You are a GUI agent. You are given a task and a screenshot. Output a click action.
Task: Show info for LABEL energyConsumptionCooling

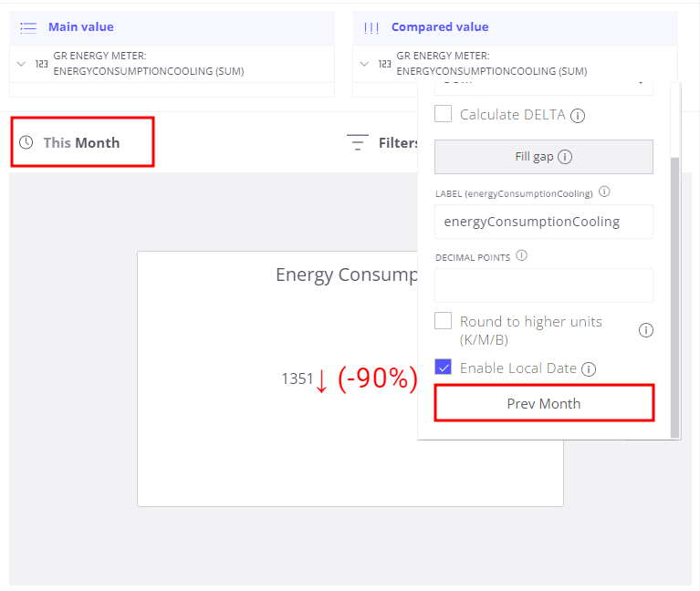(604, 192)
